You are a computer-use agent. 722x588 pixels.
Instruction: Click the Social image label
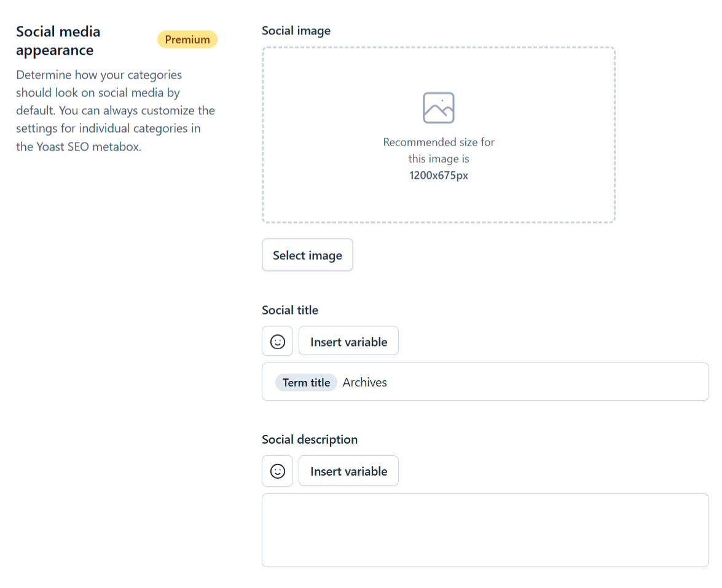tap(296, 31)
